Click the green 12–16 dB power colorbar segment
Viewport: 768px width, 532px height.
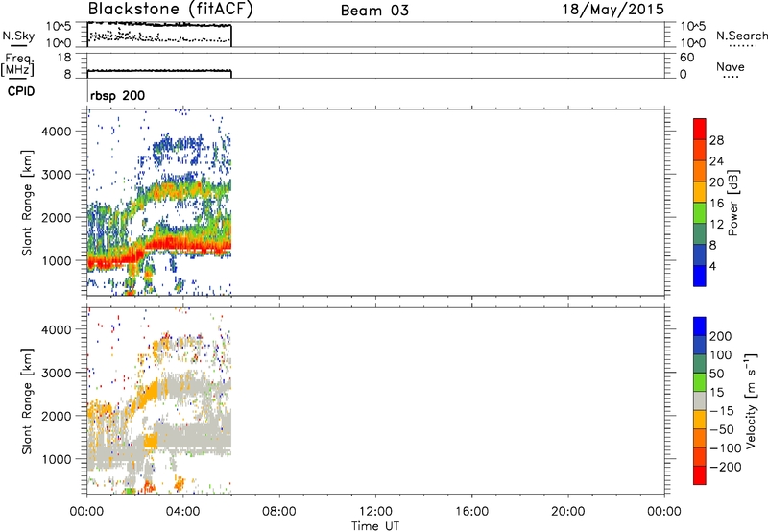[x=700, y=213]
